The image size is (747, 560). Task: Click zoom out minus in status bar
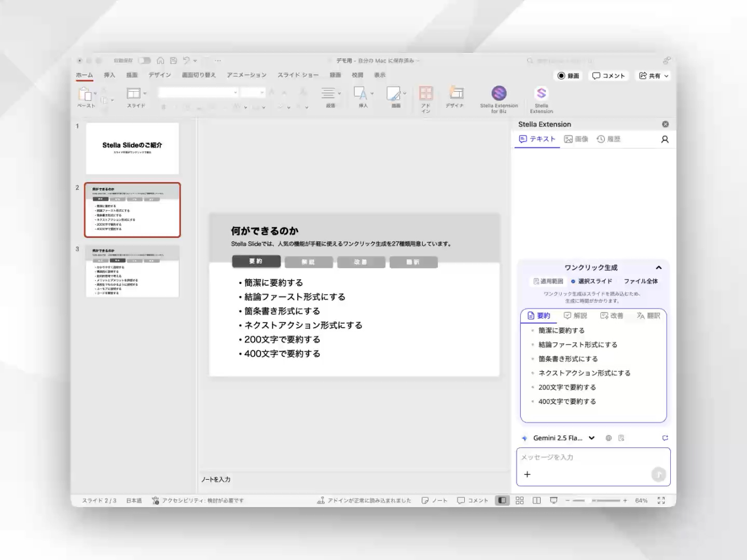click(x=568, y=500)
